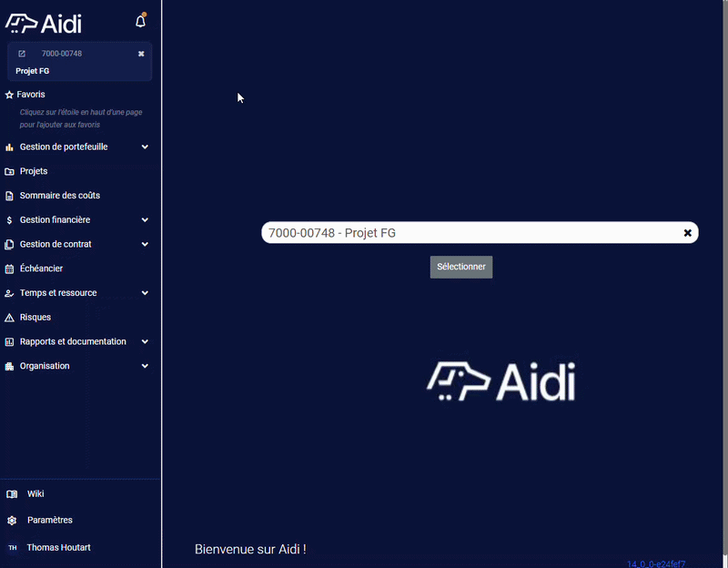Screen dimensions: 728x568
Task: Click the Gestion de contrat icon
Action: pos(9,245)
